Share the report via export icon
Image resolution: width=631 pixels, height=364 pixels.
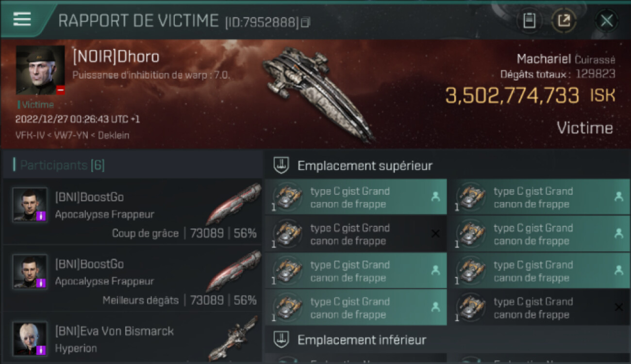pyautogui.click(x=564, y=20)
